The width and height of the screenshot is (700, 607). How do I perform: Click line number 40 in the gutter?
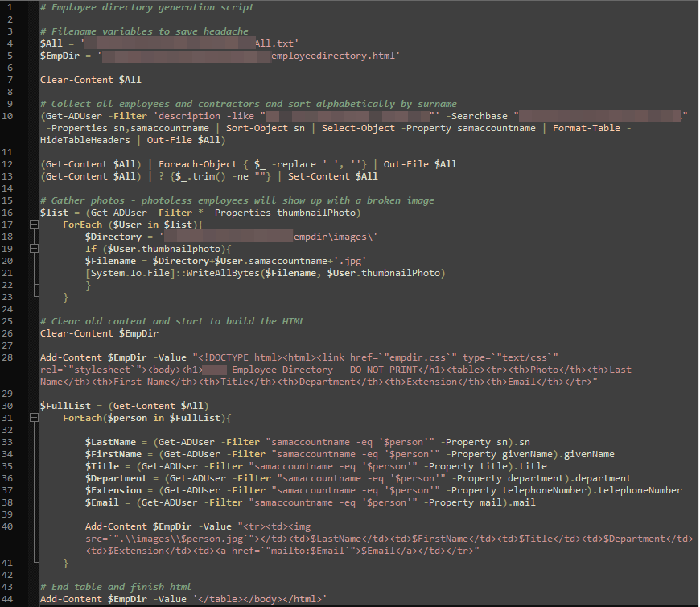[7, 526]
